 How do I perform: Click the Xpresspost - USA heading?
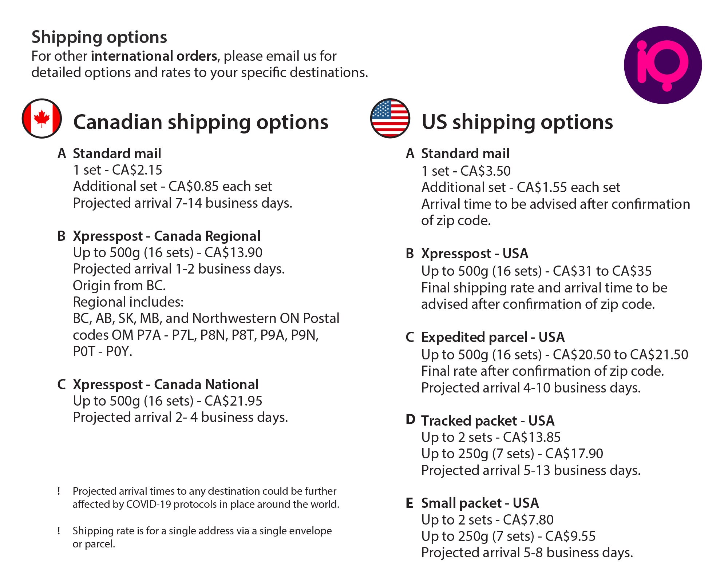(x=475, y=254)
